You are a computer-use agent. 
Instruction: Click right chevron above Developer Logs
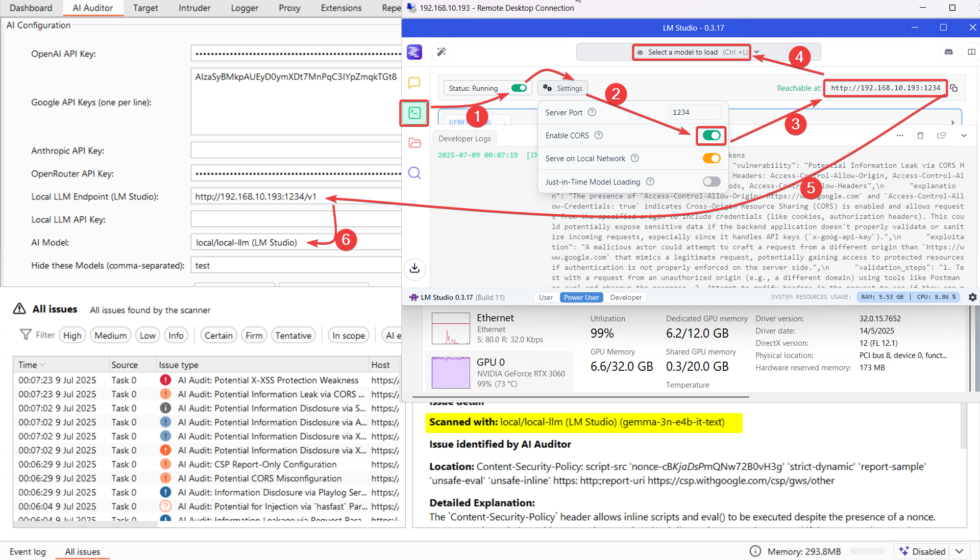tap(952, 122)
